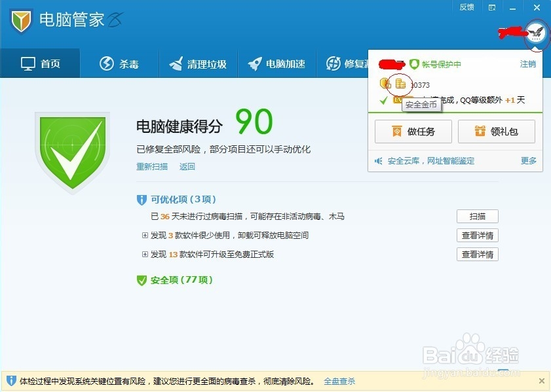551x392 pixels.
Task: Switch to the 杀毒 tab
Action: [119, 64]
